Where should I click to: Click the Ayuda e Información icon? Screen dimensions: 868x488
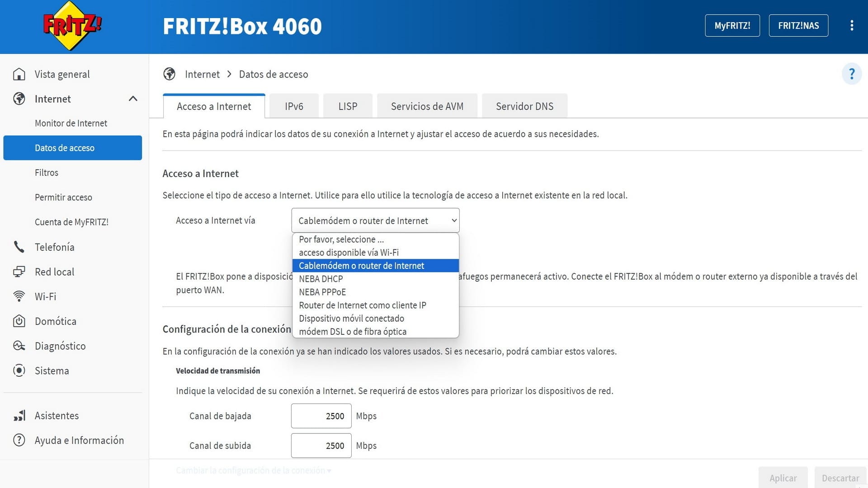click(19, 440)
